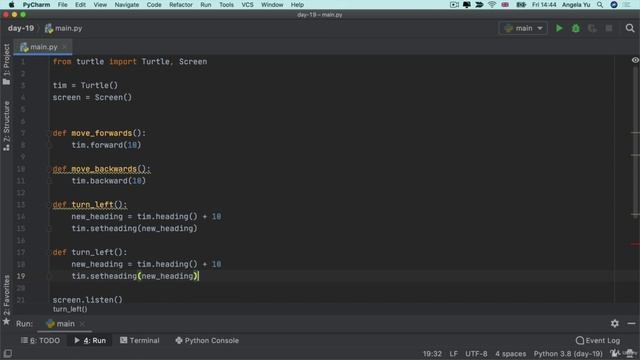Click the Fri 14:44 clock in menu bar
640x360 pixels.
tap(544, 4)
